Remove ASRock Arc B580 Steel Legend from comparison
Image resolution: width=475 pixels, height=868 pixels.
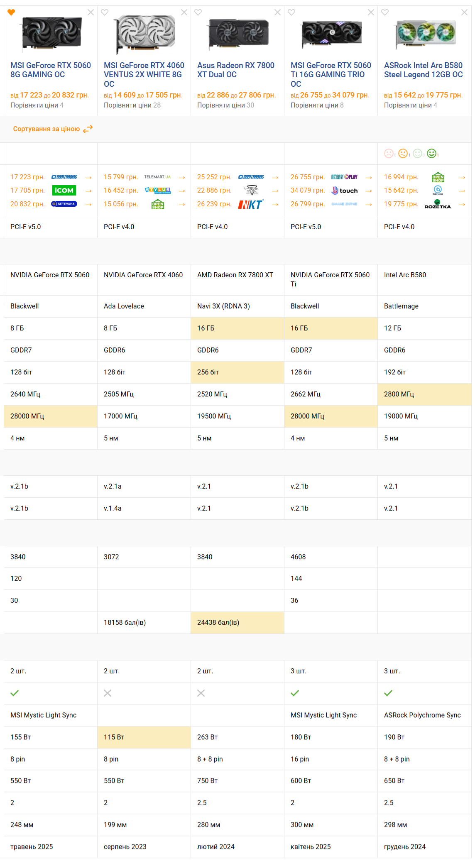[x=464, y=12]
